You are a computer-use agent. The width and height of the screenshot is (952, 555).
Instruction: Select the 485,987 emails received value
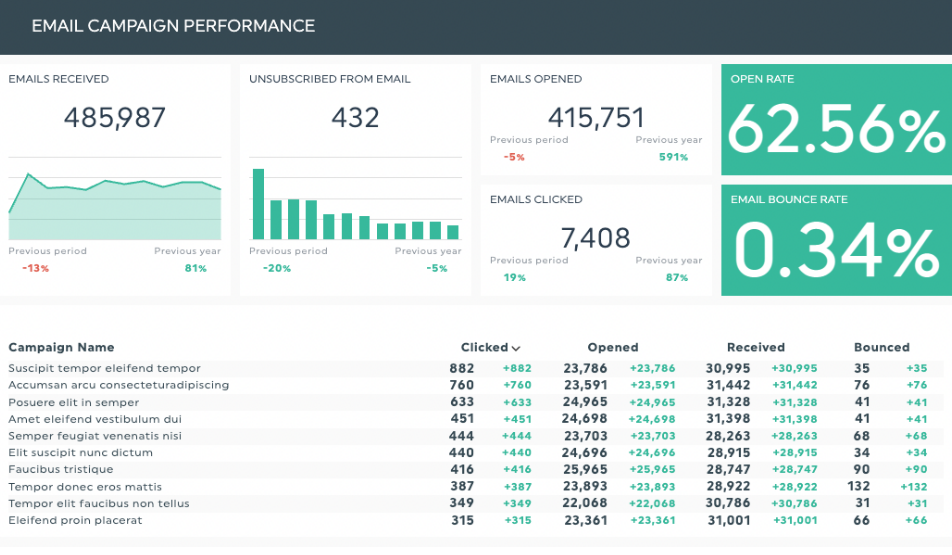pos(115,118)
